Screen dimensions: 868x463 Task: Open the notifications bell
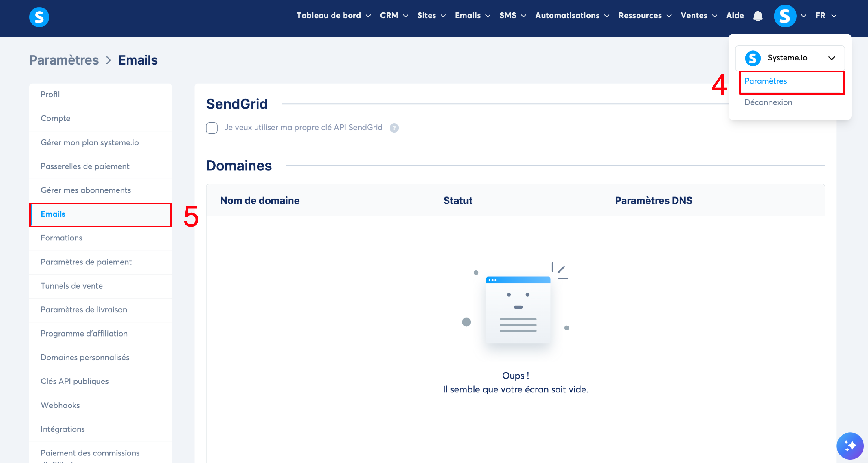click(757, 16)
